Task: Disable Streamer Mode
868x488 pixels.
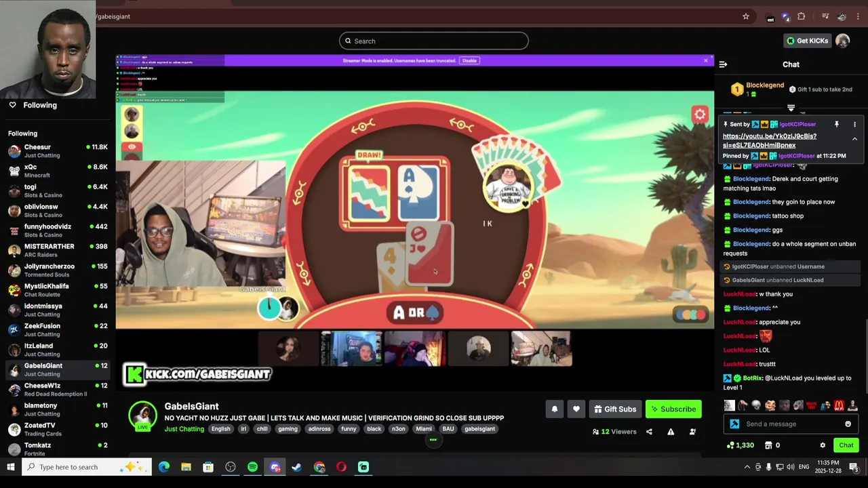Action: [469, 61]
